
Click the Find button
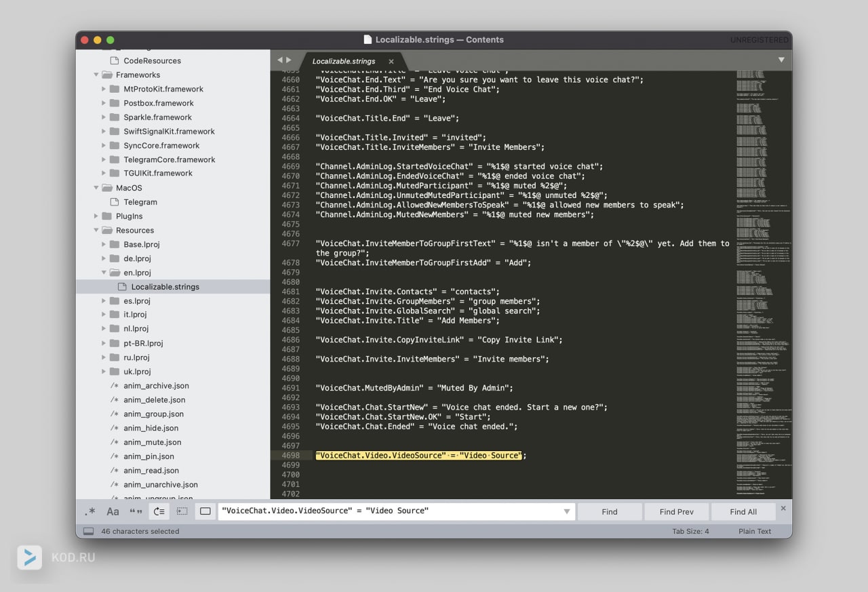point(610,511)
